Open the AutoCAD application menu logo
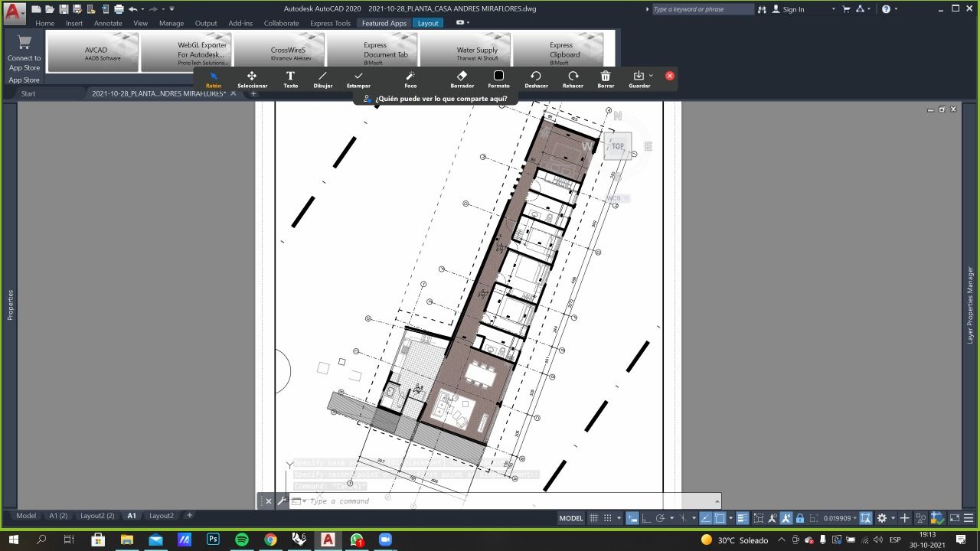Screen dimensions: 980x551 coord(14,11)
